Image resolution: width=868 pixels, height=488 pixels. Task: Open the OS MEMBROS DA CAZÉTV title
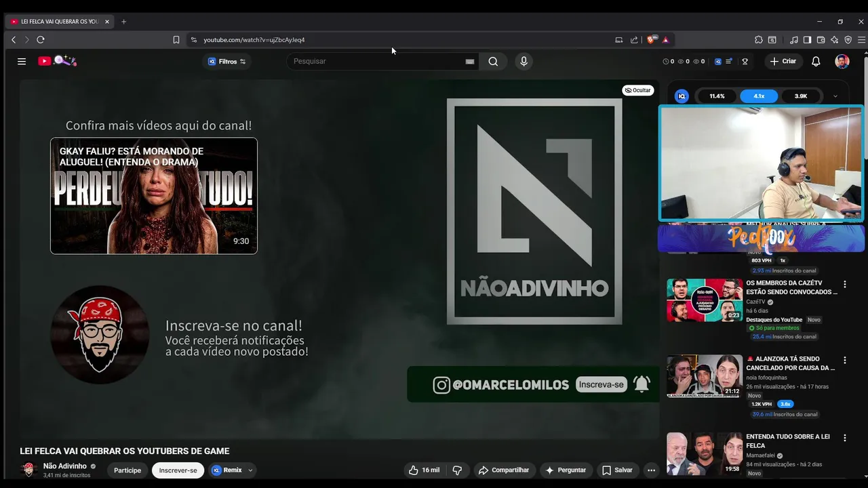pos(791,287)
